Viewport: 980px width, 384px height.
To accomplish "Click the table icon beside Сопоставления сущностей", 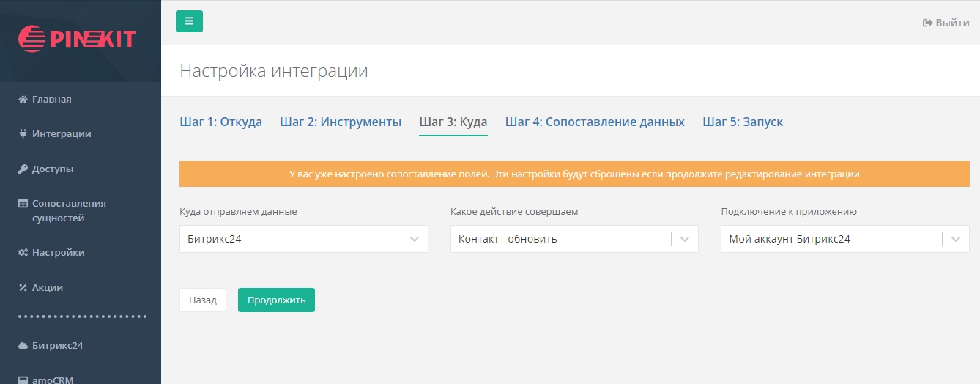I will click(23, 204).
